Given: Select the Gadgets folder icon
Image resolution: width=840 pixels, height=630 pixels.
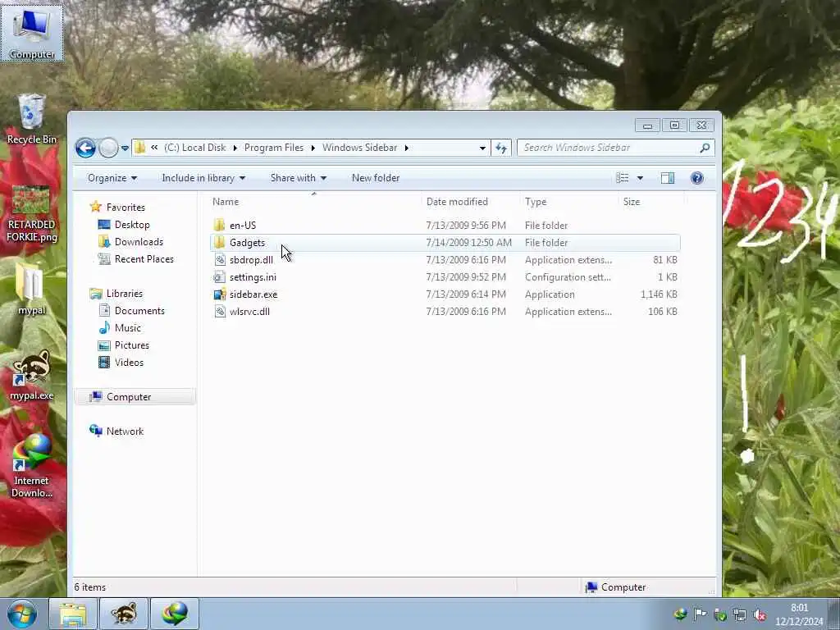Looking at the screenshot, I should point(219,243).
